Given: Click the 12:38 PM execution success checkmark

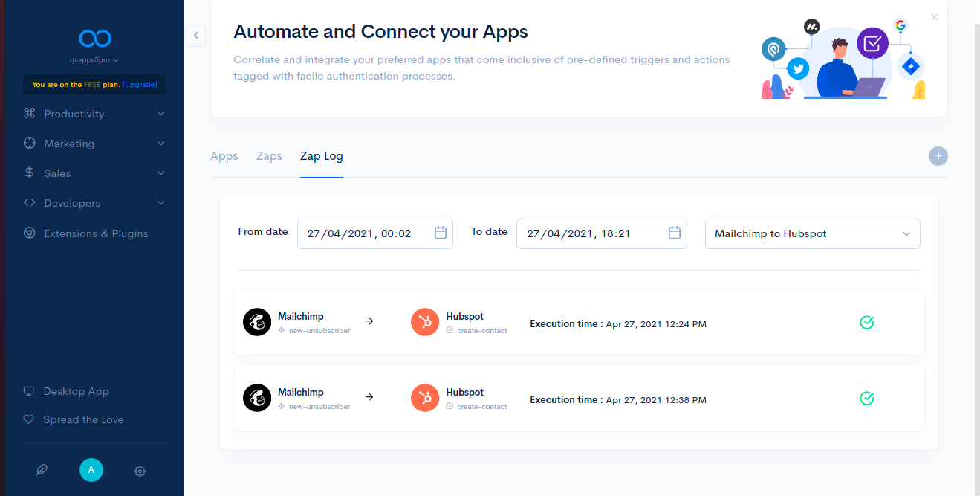Looking at the screenshot, I should 866,399.
